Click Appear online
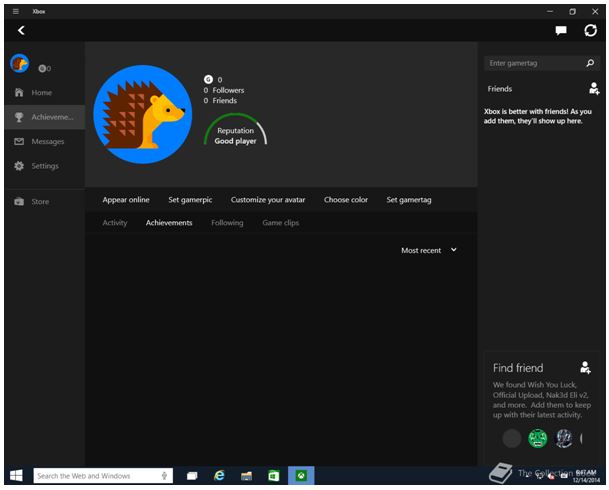 (126, 200)
